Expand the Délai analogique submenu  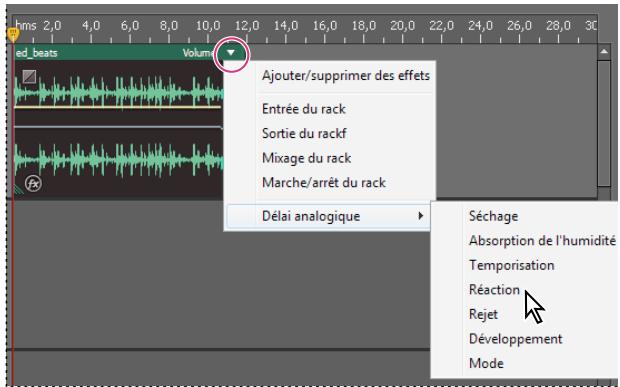click(328, 216)
